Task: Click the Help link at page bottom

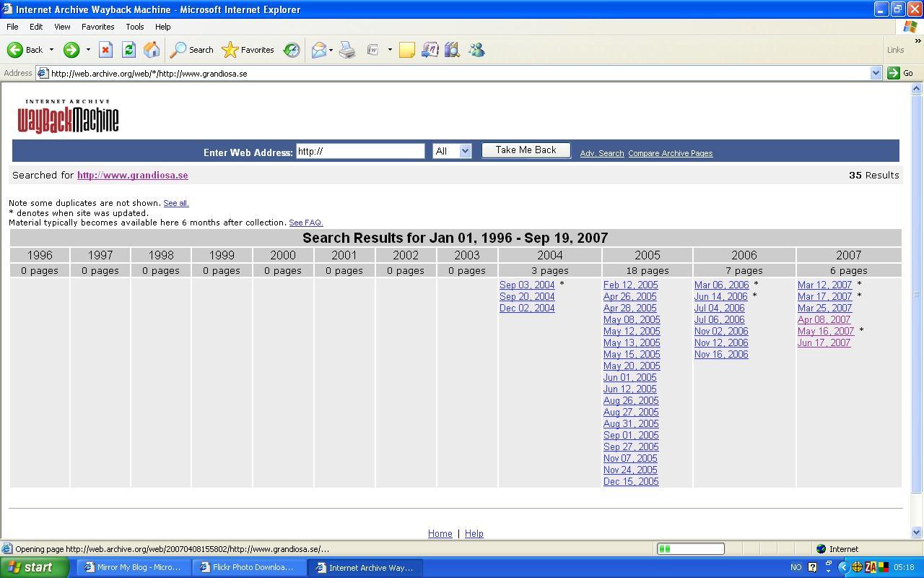Action: pyautogui.click(x=474, y=533)
